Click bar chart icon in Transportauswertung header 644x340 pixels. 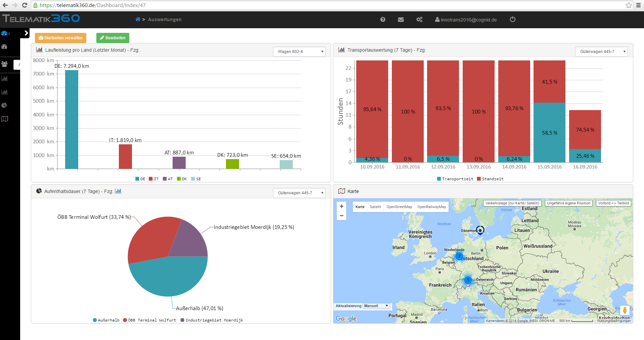[341, 50]
